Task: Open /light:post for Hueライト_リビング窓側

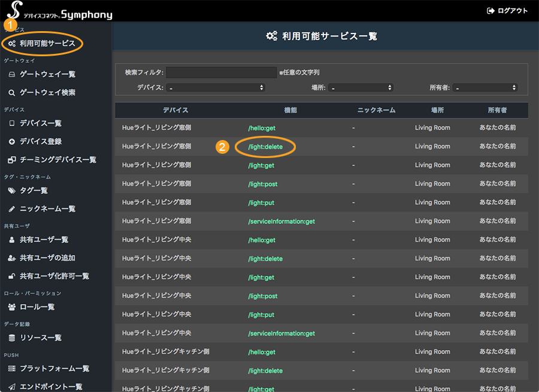Action: click(x=263, y=184)
